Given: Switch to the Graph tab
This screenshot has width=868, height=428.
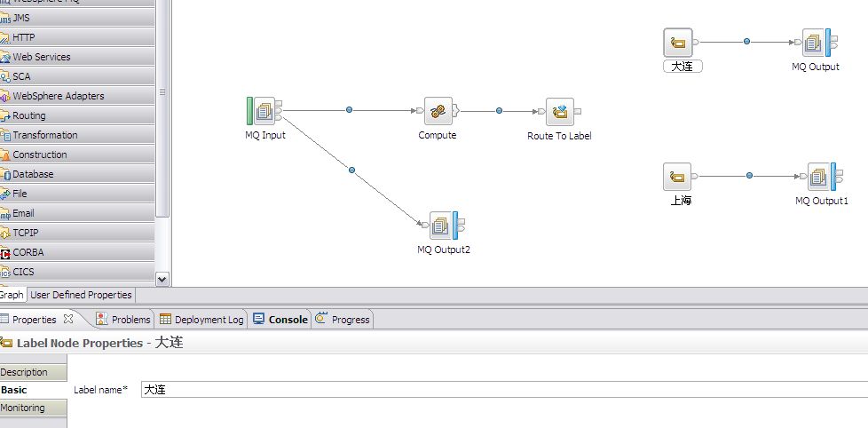Looking at the screenshot, I should (11, 295).
